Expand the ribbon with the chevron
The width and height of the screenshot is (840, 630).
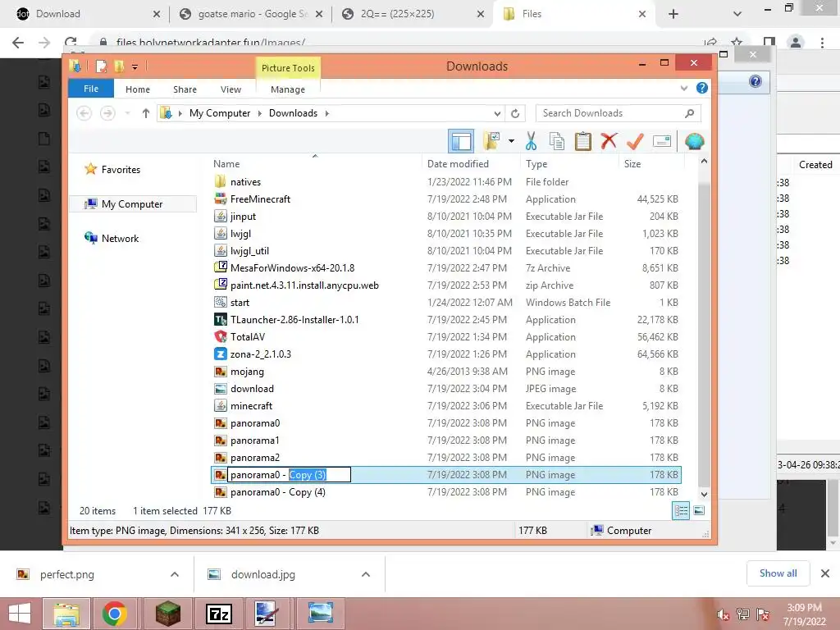(x=684, y=89)
